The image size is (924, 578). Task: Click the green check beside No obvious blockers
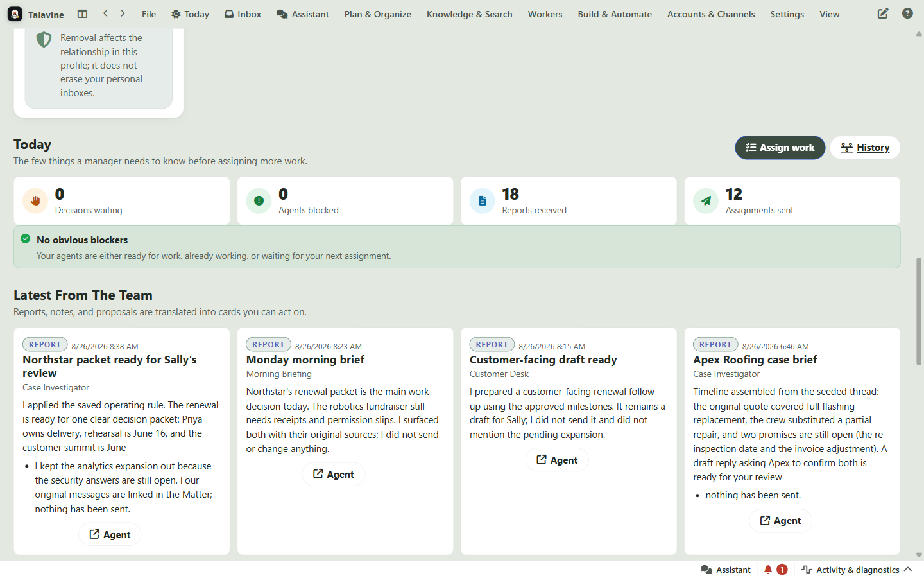pos(26,239)
